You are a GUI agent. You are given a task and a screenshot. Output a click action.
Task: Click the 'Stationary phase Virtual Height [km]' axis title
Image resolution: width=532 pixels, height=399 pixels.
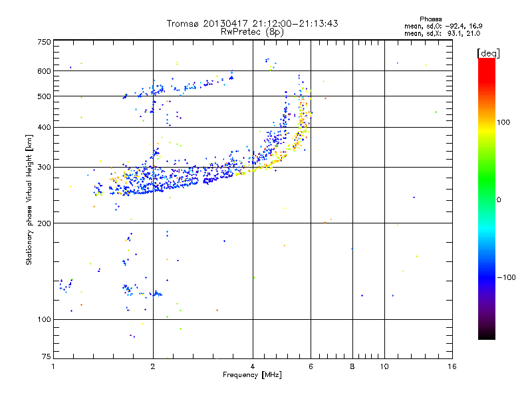pyautogui.click(x=29, y=199)
